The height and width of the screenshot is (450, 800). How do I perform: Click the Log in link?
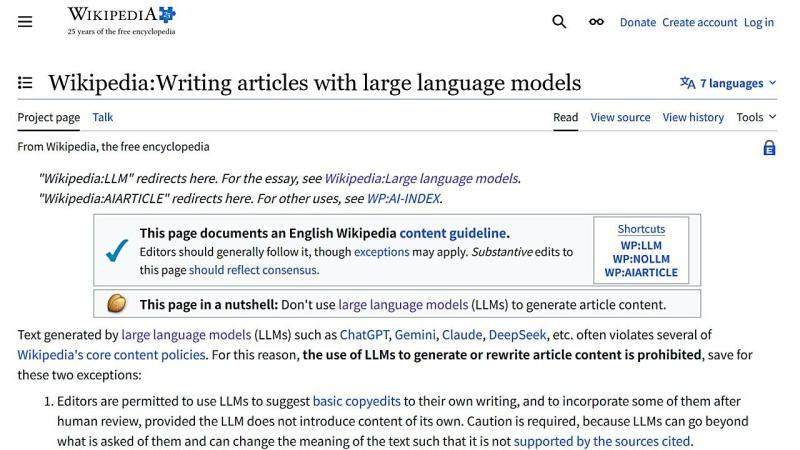758,22
